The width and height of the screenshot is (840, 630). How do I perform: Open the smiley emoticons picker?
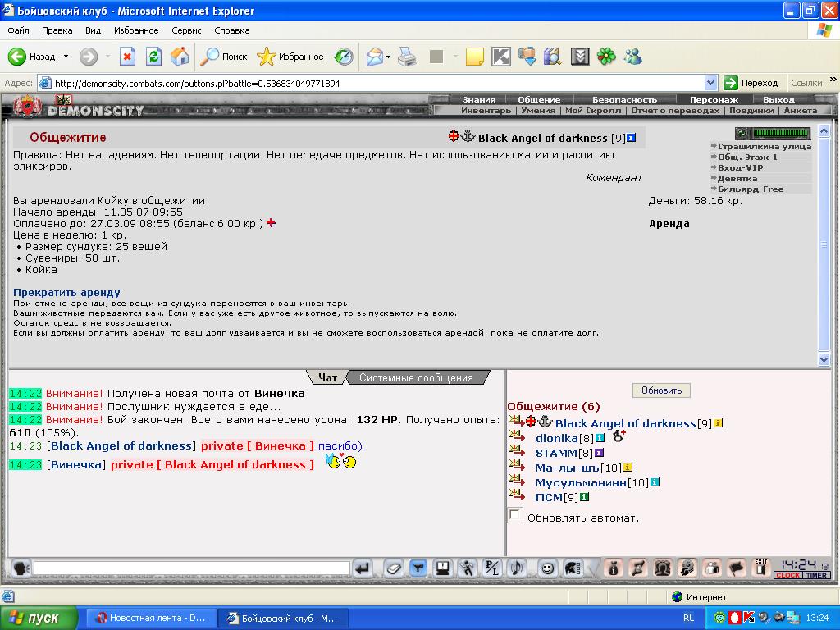click(547, 568)
